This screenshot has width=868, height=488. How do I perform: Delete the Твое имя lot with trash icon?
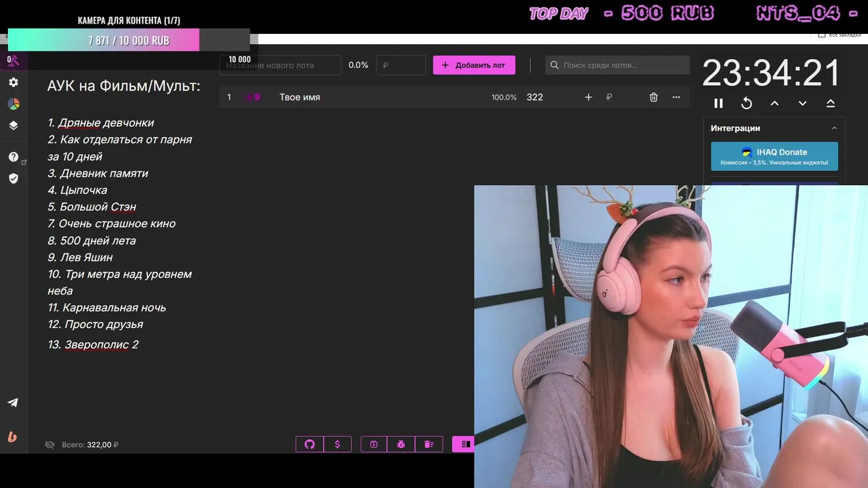[x=654, y=97]
